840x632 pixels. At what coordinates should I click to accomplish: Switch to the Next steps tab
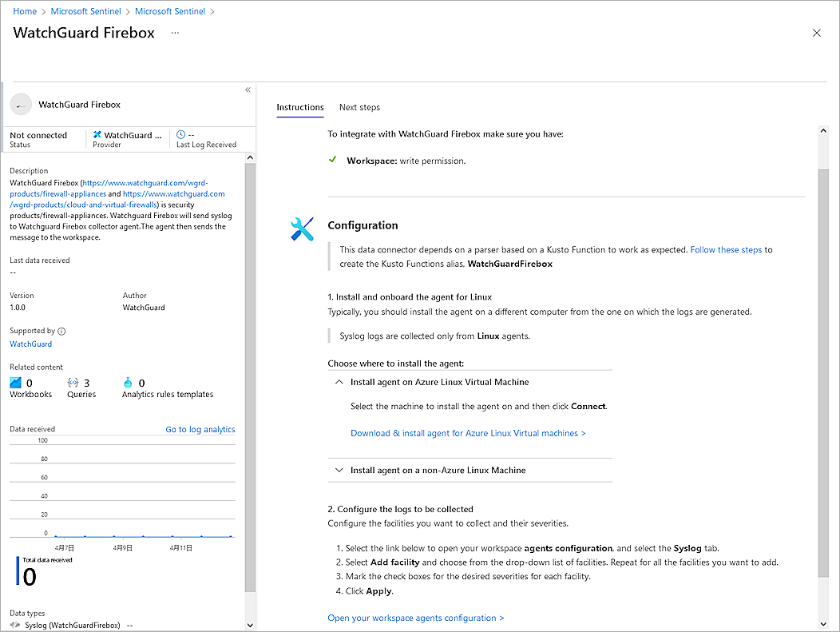(x=359, y=107)
